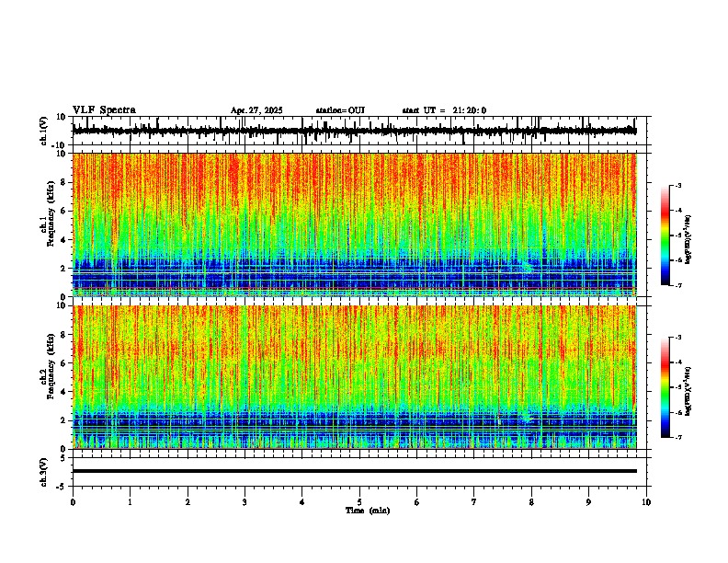Click the time axis tick label '0'
728x563 pixels.
(73, 502)
